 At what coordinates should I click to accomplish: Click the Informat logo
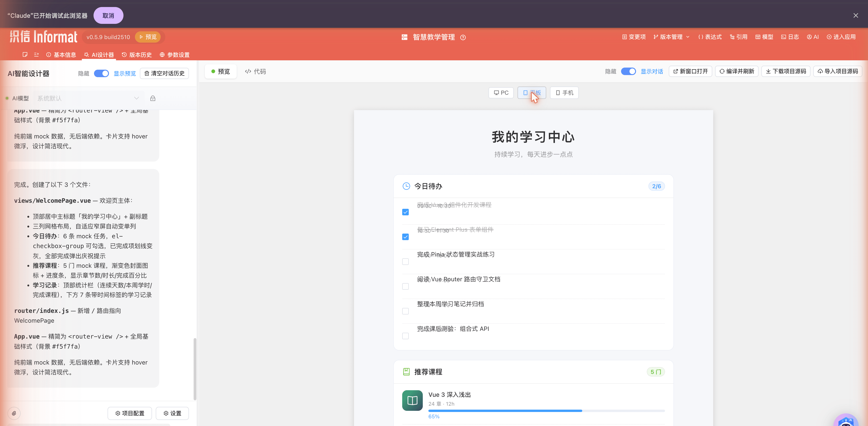tap(43, 37)
